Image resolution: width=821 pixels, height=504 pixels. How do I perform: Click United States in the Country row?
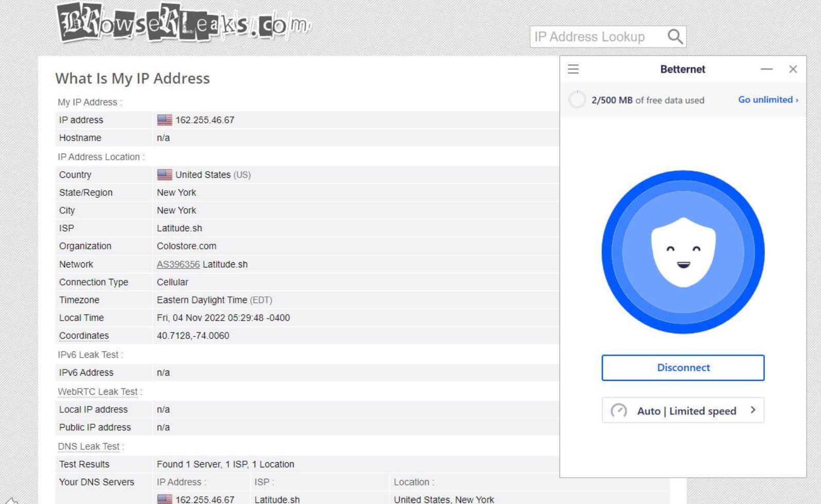click(x=203, y=175)
